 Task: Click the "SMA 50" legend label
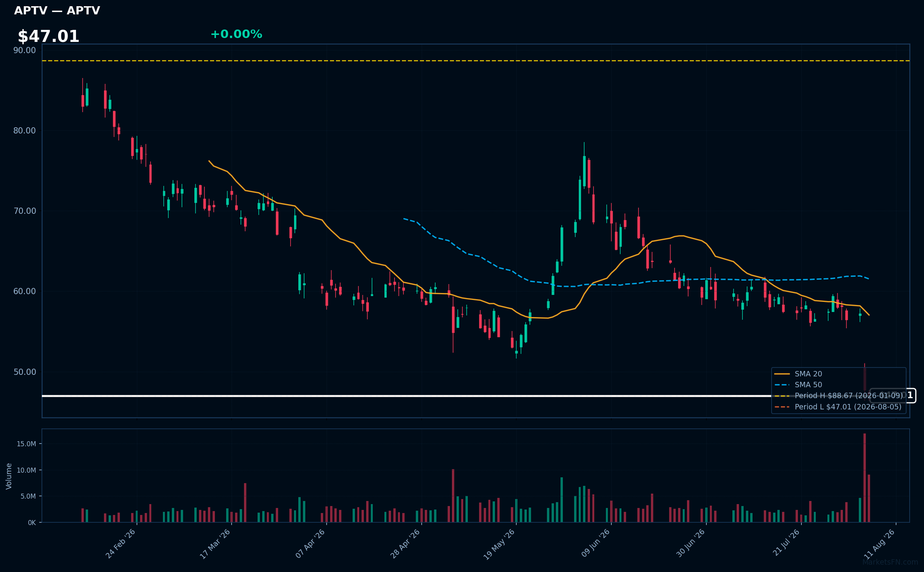(808, 385)
